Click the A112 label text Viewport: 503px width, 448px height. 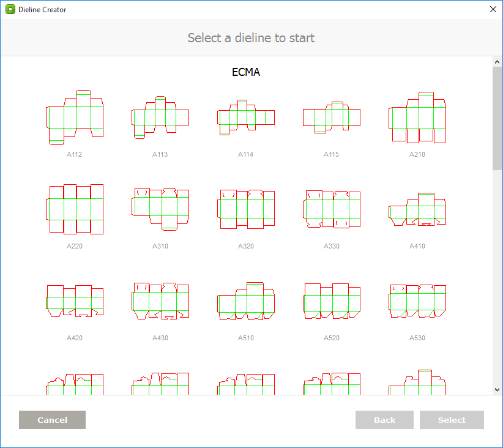coord(75,154)
